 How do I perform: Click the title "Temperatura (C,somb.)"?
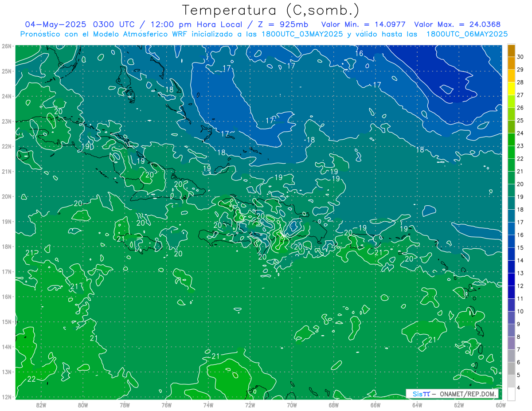pos(271,10)
